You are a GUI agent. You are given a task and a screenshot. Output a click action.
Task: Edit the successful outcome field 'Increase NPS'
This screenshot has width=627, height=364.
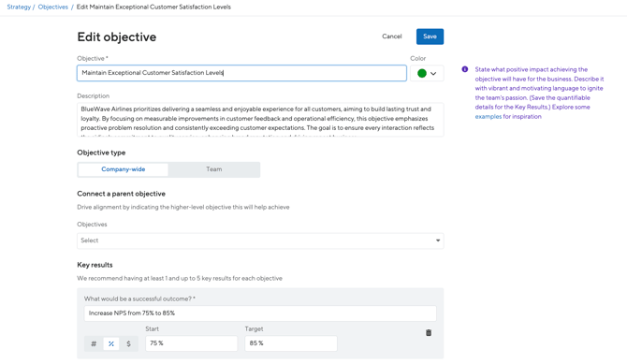tap(260, 313)
